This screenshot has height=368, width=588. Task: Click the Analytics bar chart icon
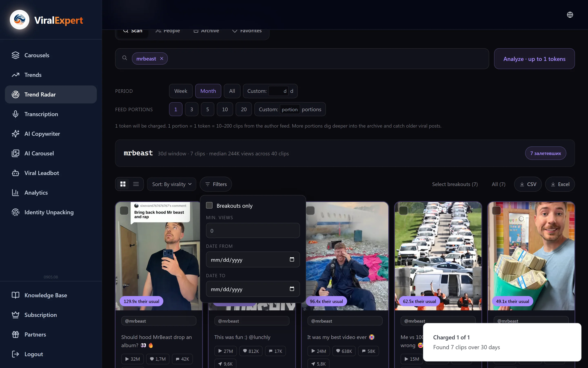tap(15, 193)
